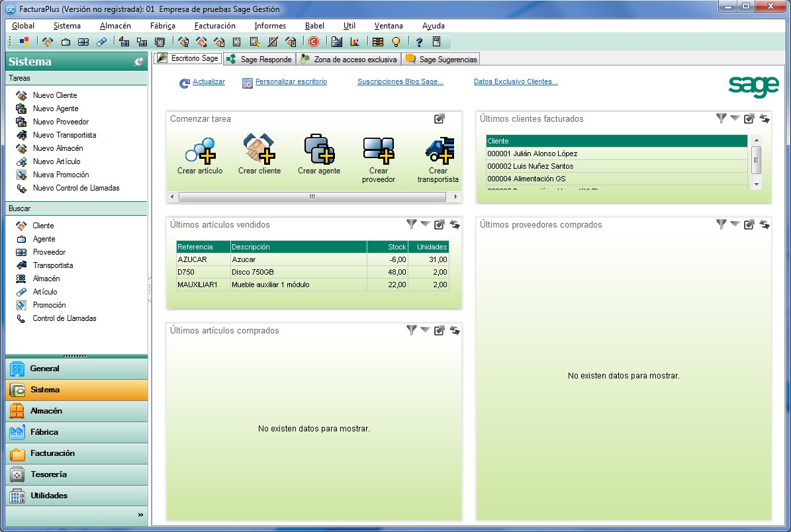
Task: Click Nuevo Control de Llamadas task
Action: coord(75,188)
